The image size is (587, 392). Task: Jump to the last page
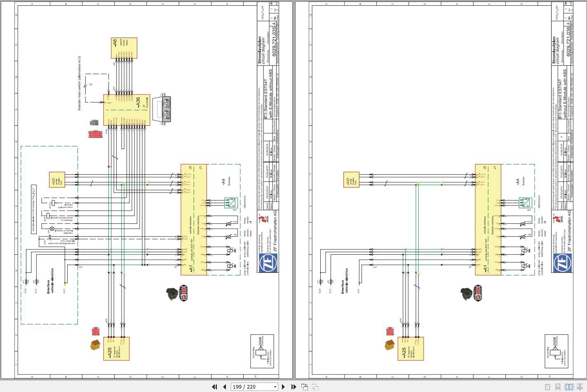point(293,387)
